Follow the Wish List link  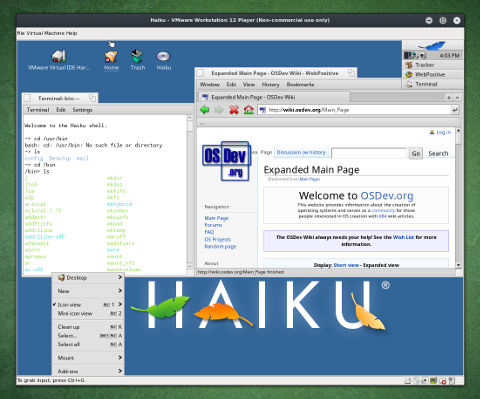[x=403, y=237]
